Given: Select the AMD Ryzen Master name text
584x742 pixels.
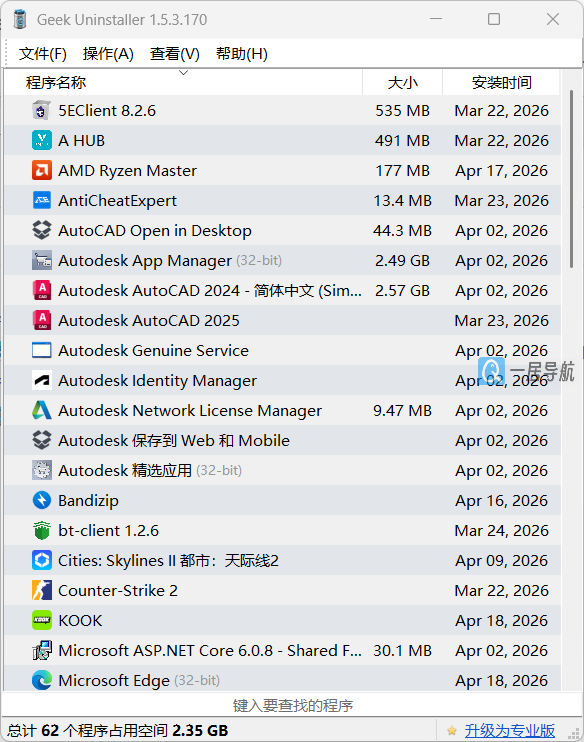Looking at the screenshot, I should click(127, 171).
